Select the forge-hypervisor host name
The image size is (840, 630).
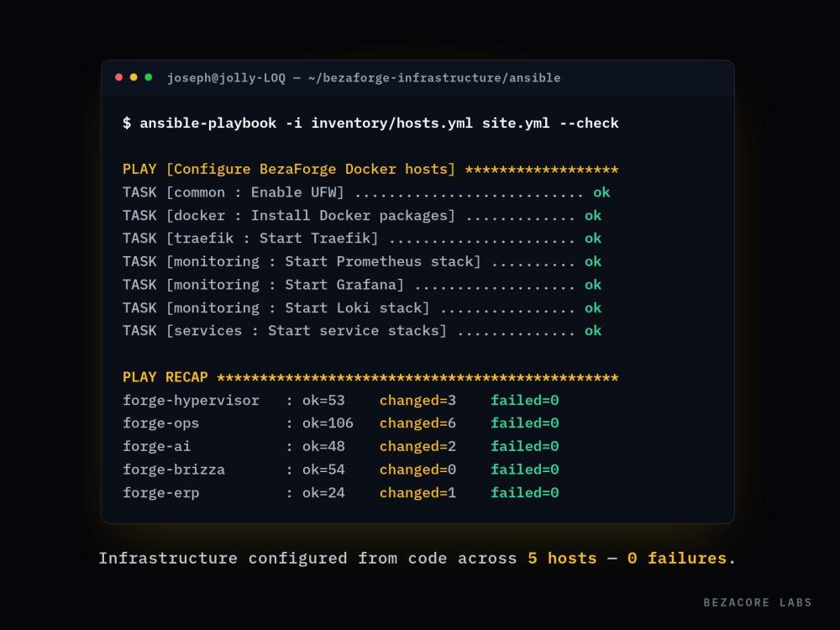click(191, 400)
